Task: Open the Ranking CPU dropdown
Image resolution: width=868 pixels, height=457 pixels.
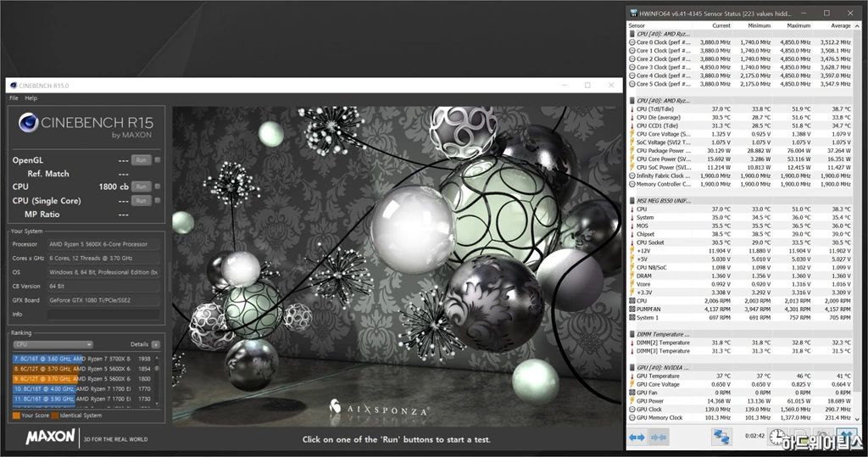Action: tap(53, 344)
